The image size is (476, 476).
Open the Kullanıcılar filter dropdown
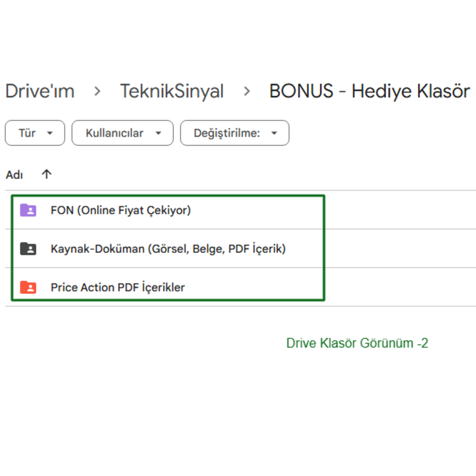pos(123,133)
